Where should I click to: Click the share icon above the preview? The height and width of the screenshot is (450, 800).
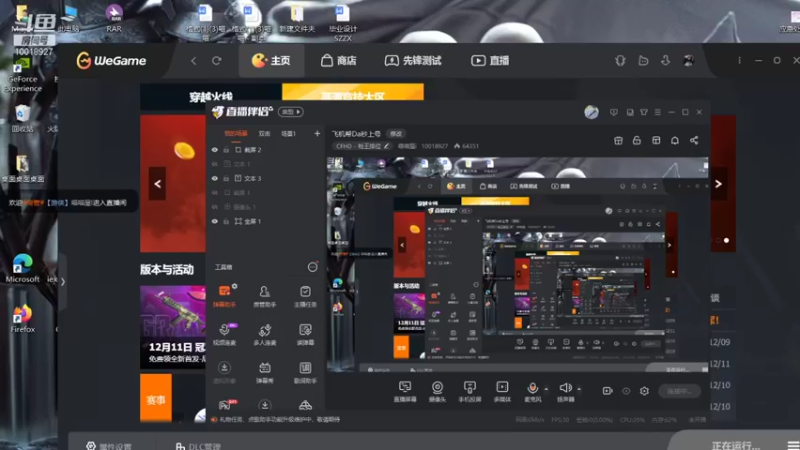[694, 140]
